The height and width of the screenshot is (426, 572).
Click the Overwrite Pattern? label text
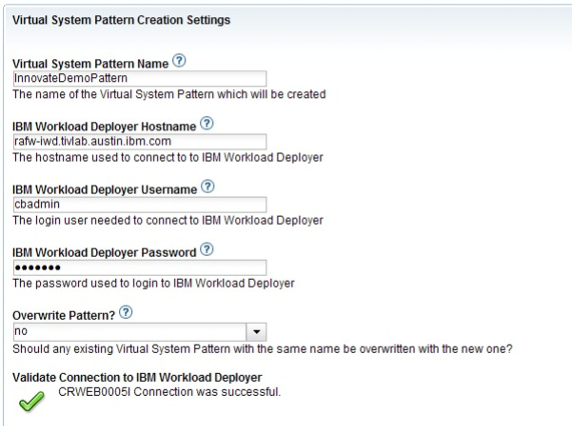click(x=64, y=315)
